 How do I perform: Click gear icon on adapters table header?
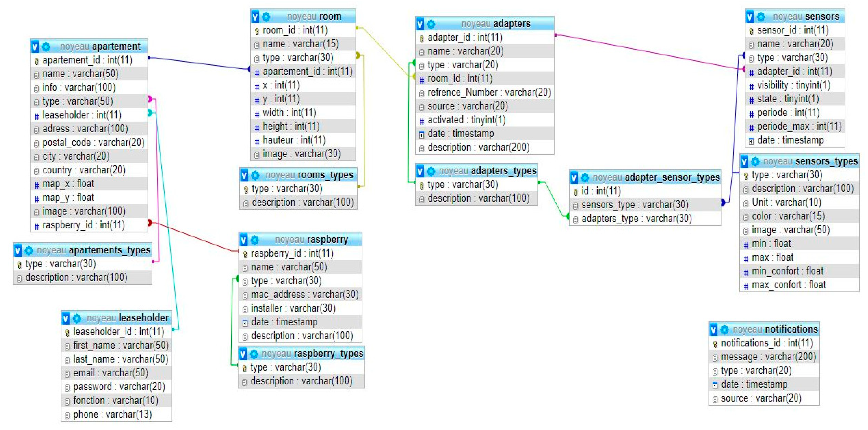(431, 24)
